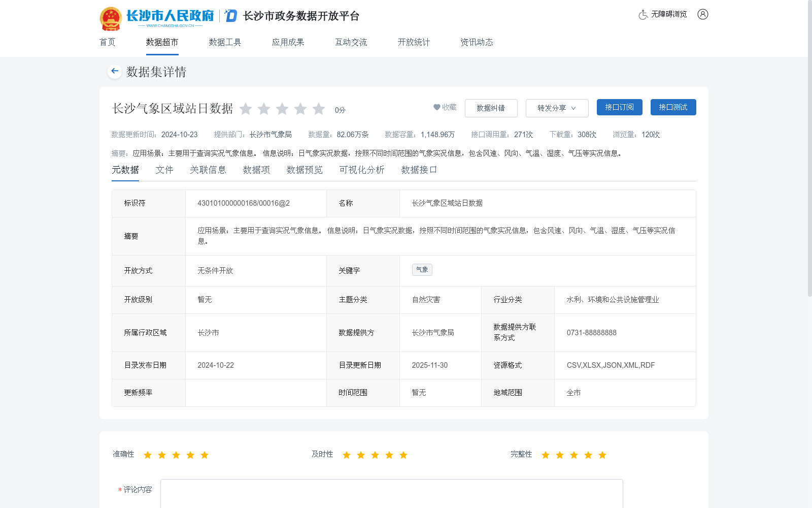Click fifth star of 准确性 rating

pos(205,455)
